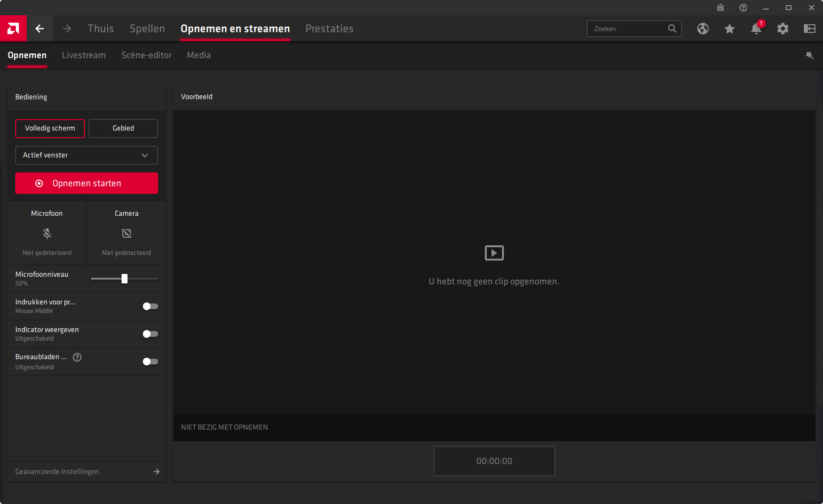Viewport: 823px width, 504px height.
Task: Open the notifications bell icon
Action: tap(756, 29)
